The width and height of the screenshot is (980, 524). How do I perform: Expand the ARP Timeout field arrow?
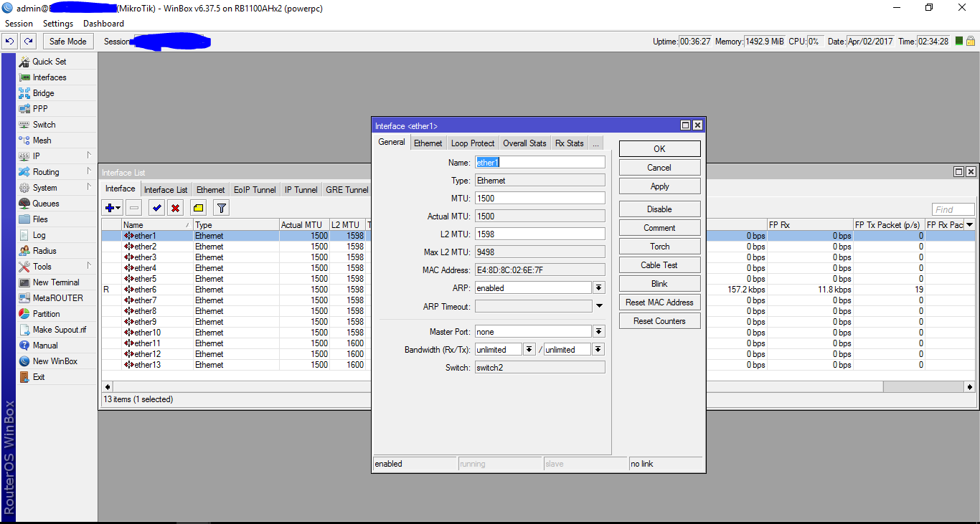[x=599, y=306]
